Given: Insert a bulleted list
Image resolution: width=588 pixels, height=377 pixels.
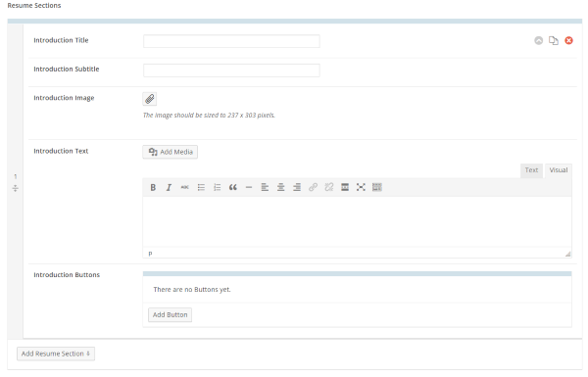Looking at the screenshot, I should [201, 187].
